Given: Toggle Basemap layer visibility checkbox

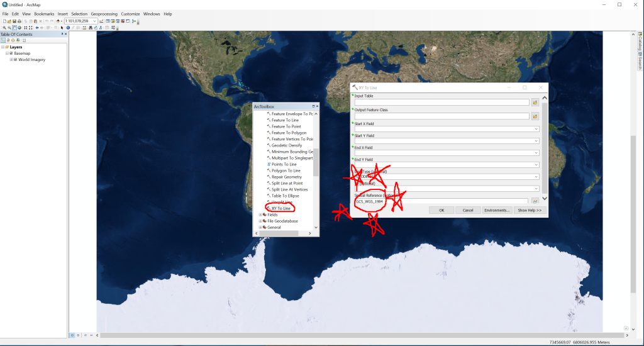Looking at the screenshot, I should click(x=11, y=53).
